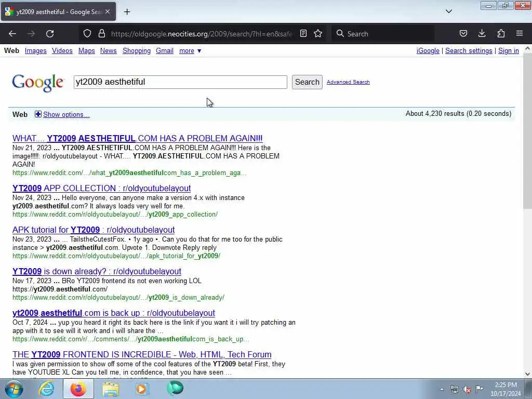Open a new browser tab
532x399 pixels.
click(x=127, y=12)
